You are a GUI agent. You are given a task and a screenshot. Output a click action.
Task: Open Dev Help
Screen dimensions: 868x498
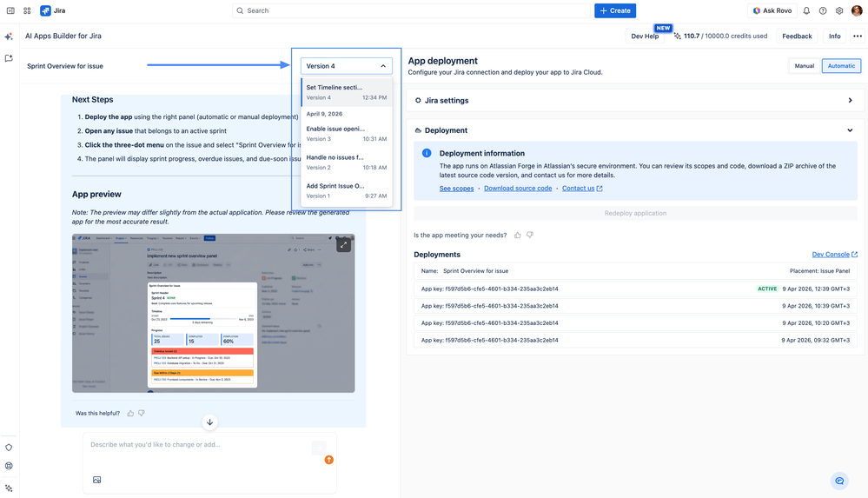click(x=645, y=36)
